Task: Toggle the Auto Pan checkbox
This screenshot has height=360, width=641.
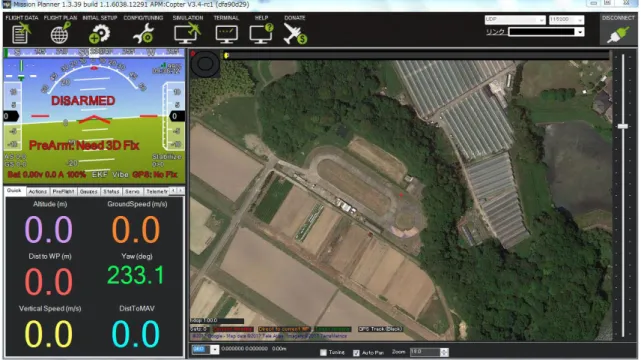Action: [x=356, y=352]
